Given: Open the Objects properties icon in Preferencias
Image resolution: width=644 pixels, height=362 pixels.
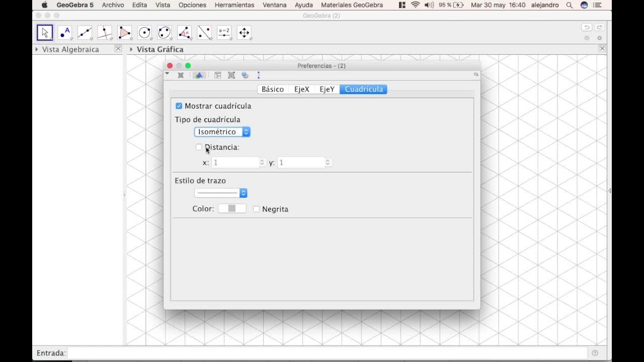Looking at the screenshot, I should (181, 75).
